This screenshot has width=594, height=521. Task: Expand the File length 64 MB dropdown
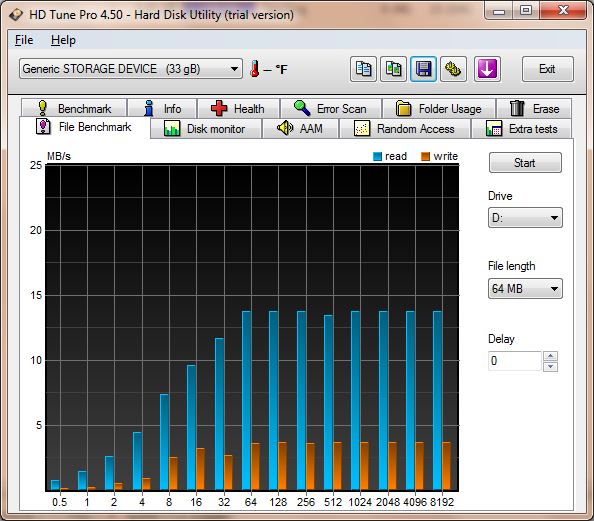tap(525, 289)
